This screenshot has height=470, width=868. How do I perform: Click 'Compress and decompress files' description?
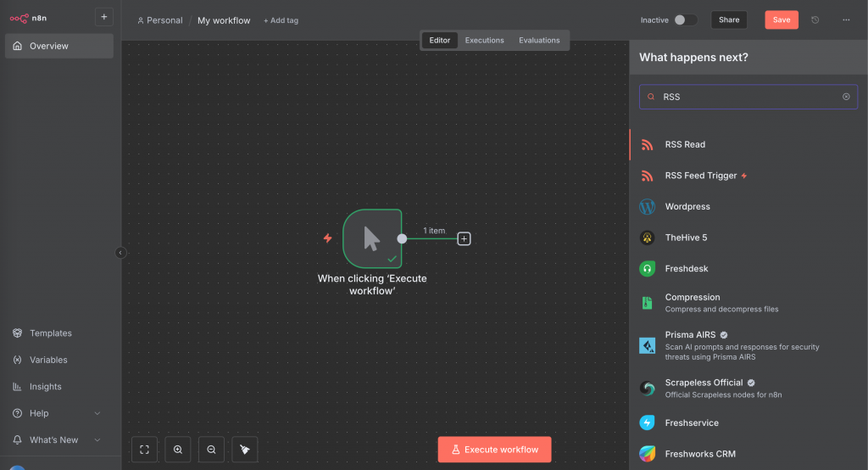click(721, 310)
